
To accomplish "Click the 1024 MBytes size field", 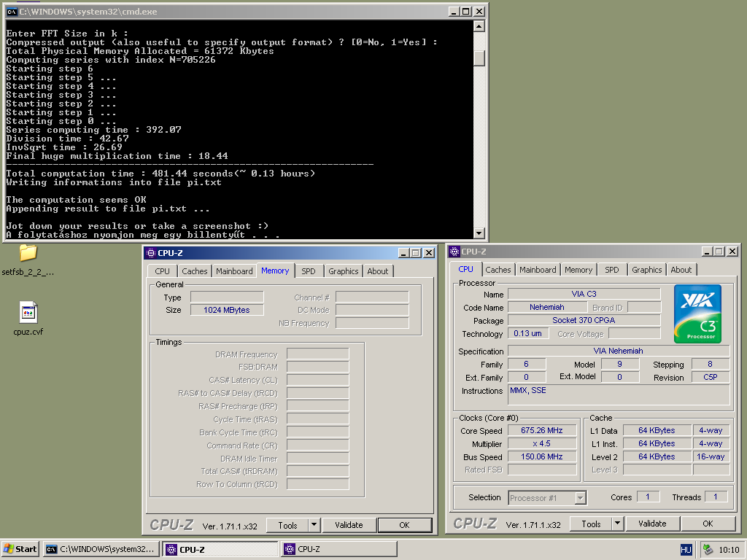I will click(x=227, y=310).
